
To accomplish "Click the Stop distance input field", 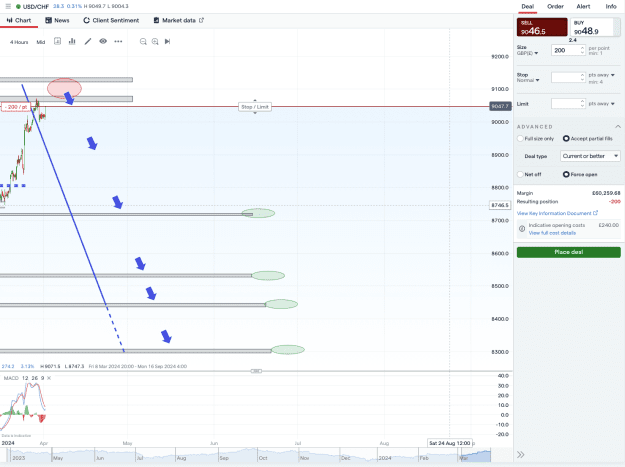I will coord(565,77).
